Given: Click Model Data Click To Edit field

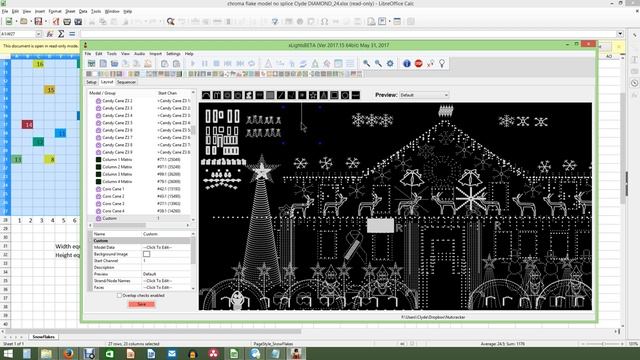Looking at the screenshot, I should point(166,247).
